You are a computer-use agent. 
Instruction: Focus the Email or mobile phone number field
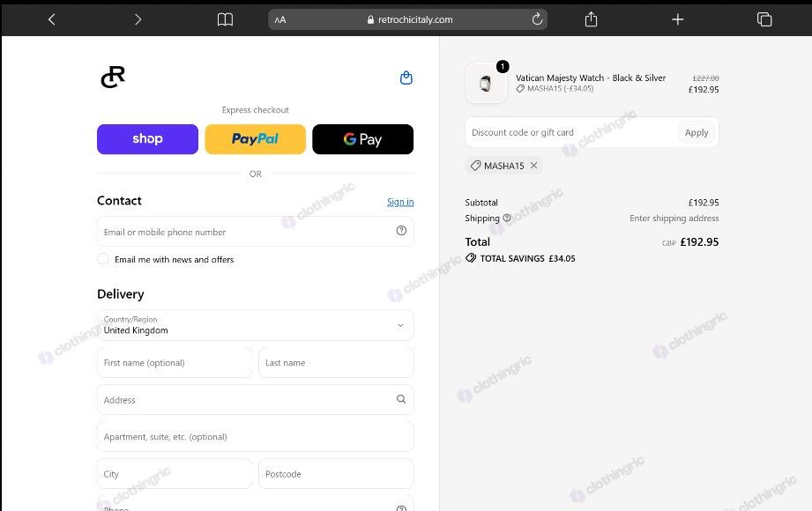click(256, 232)
